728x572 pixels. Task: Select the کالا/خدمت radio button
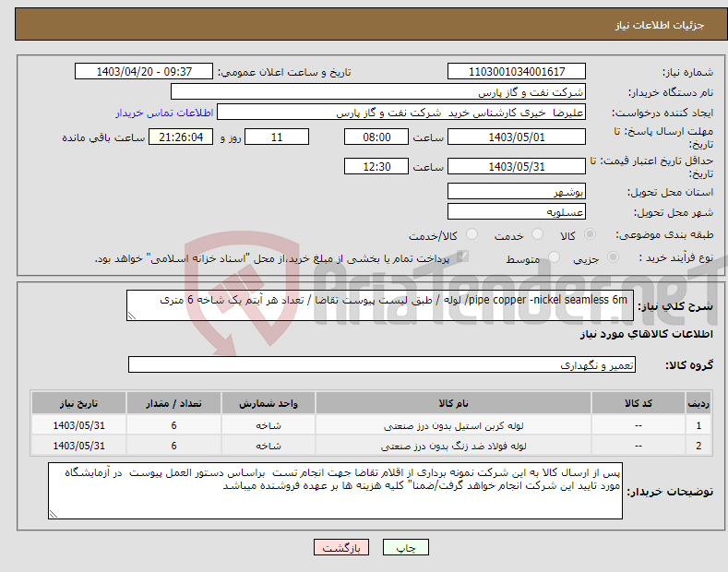tap(471, 234)
